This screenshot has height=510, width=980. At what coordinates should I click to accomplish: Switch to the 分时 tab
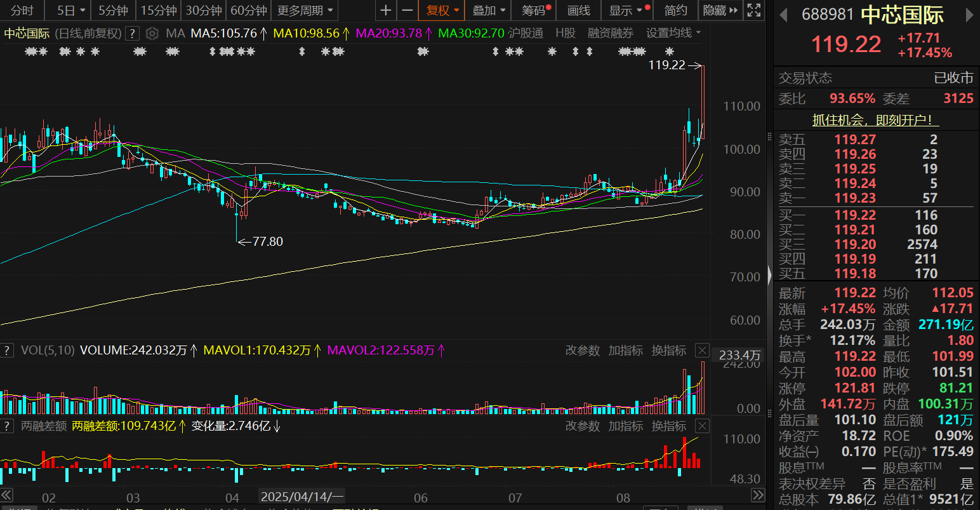22,11
